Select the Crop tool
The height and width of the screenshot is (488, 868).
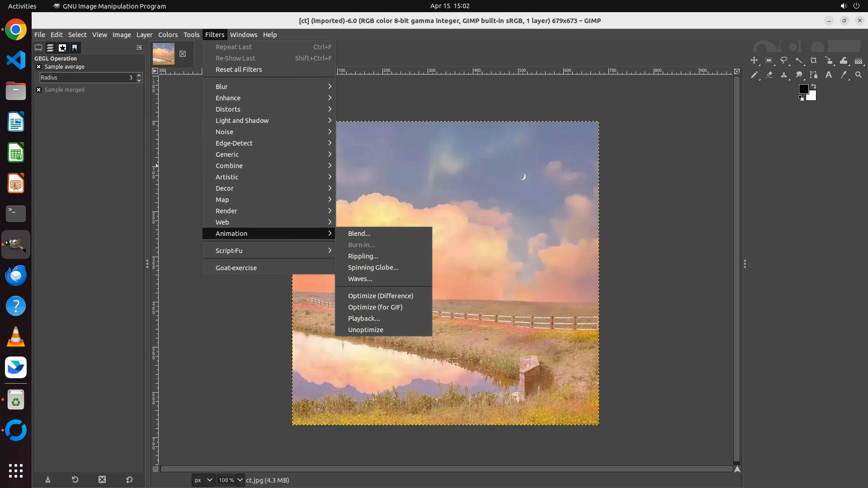(x=814, y=61)
